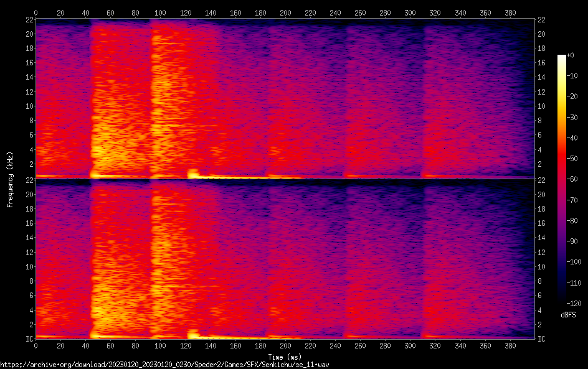Select the 200 tick on the top time axis
The image size is (588, 369).
coord(285,12)
